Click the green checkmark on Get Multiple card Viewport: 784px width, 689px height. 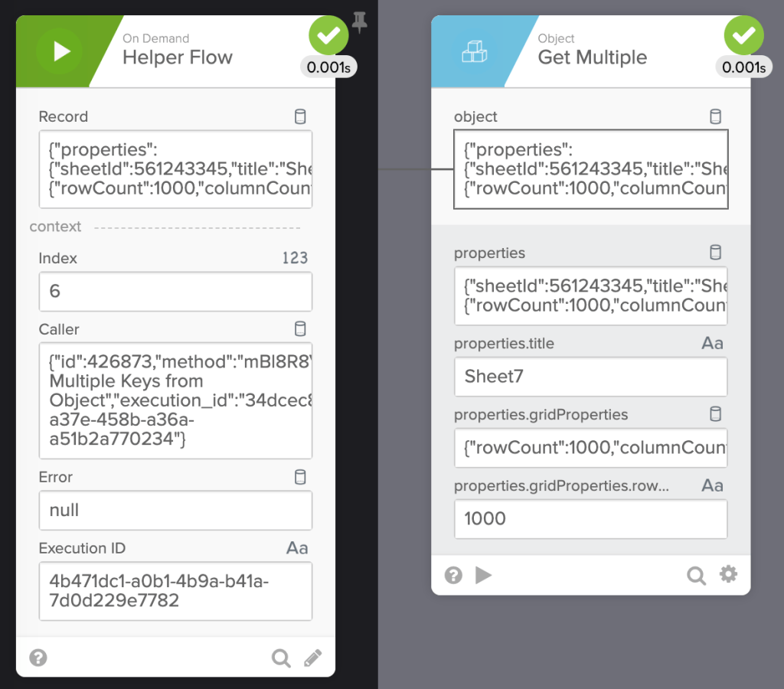(743, 34)
